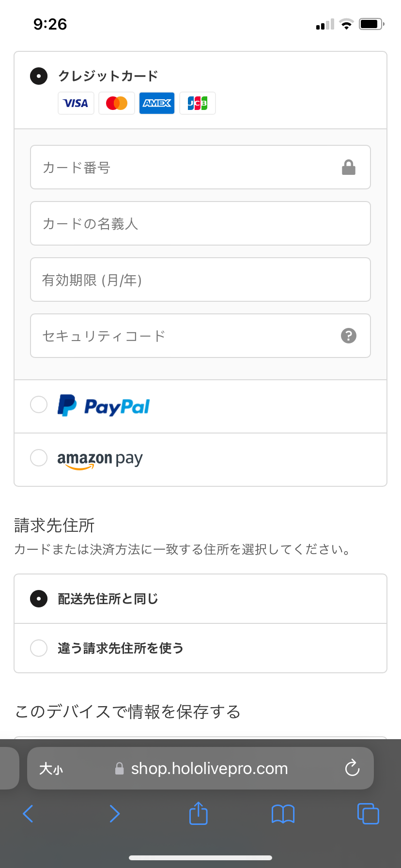
Task: Go back to previous page
Action: (28, 814)
